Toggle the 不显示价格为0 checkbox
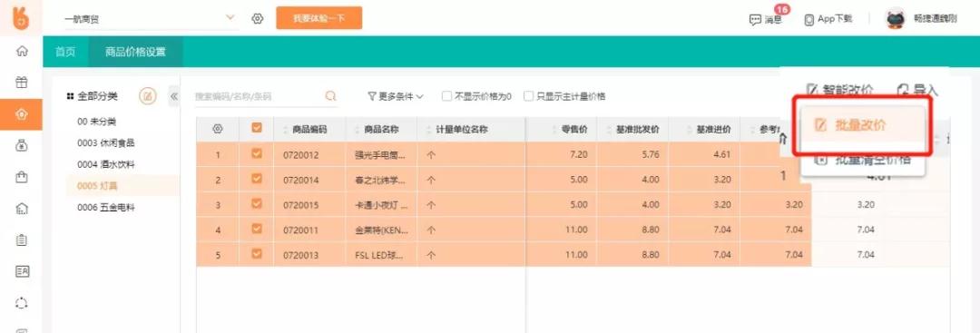This screenshot has width=980, height=333. click(446, 96)
